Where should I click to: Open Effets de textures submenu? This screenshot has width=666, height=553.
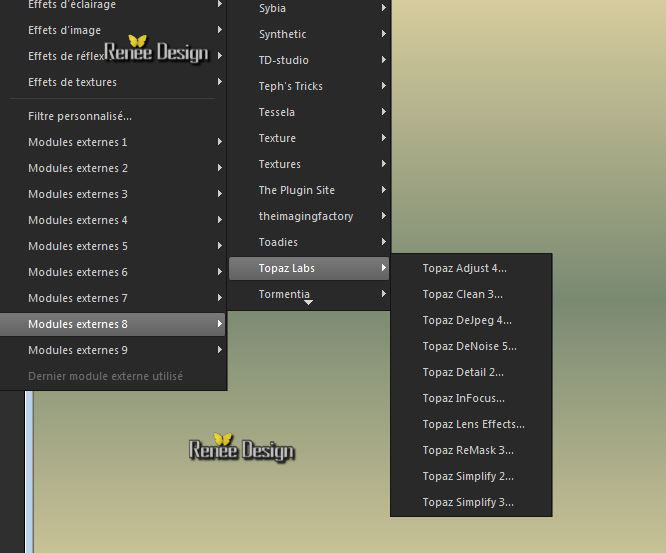[113, 82]
